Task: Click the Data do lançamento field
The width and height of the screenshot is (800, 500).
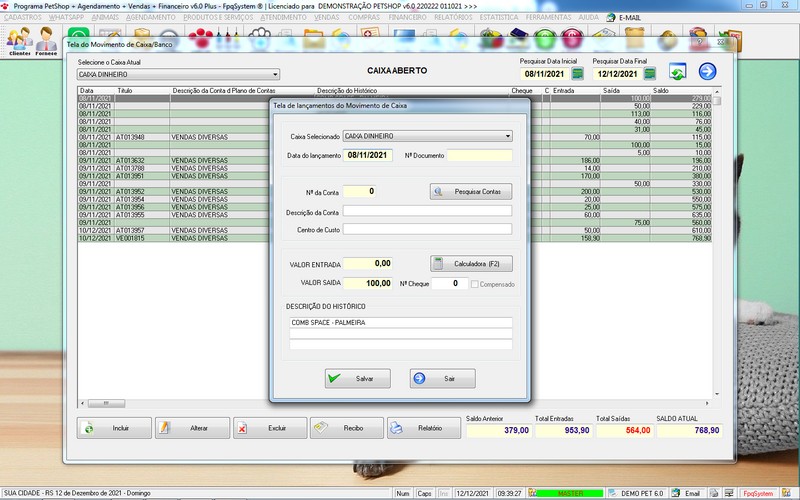Action: [368, 155]
